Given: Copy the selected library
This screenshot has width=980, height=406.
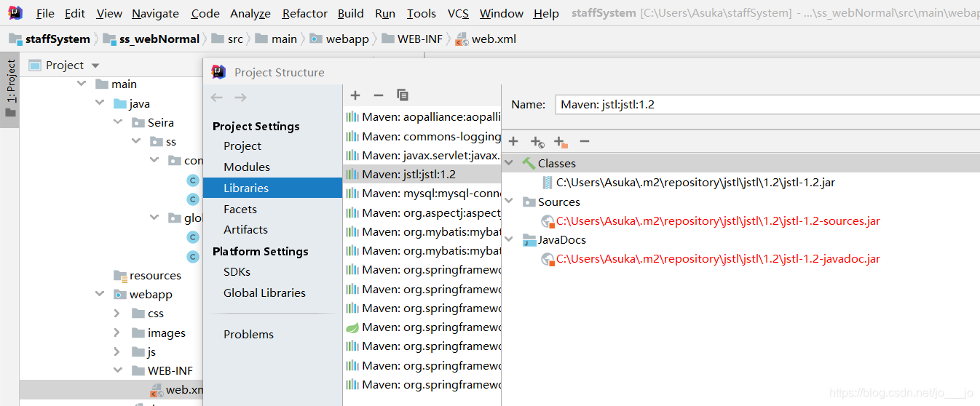Looking at the screenshot, I should point(402,95).
